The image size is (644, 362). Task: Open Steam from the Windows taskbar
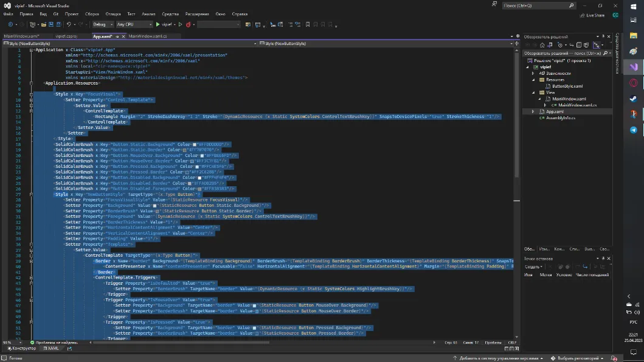[633, 99]
